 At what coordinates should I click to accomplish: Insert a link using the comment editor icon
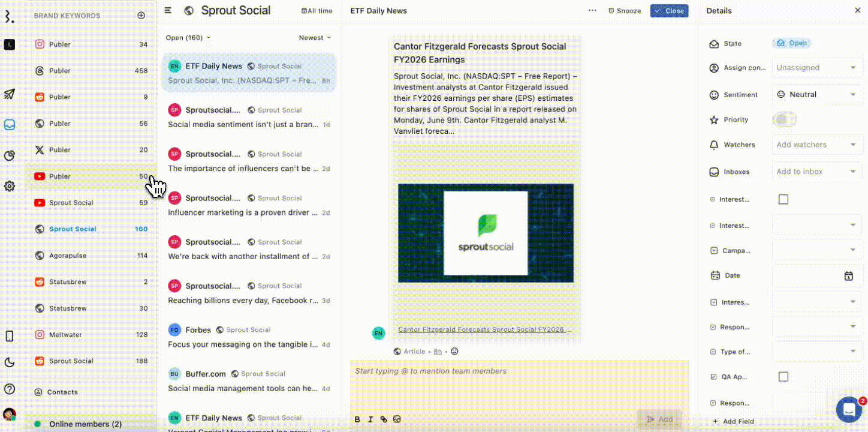384,419
